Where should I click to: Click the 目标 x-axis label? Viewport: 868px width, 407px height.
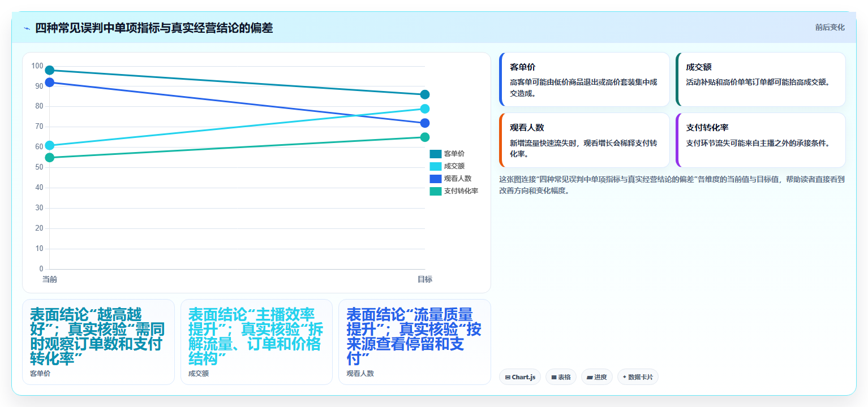425,279
